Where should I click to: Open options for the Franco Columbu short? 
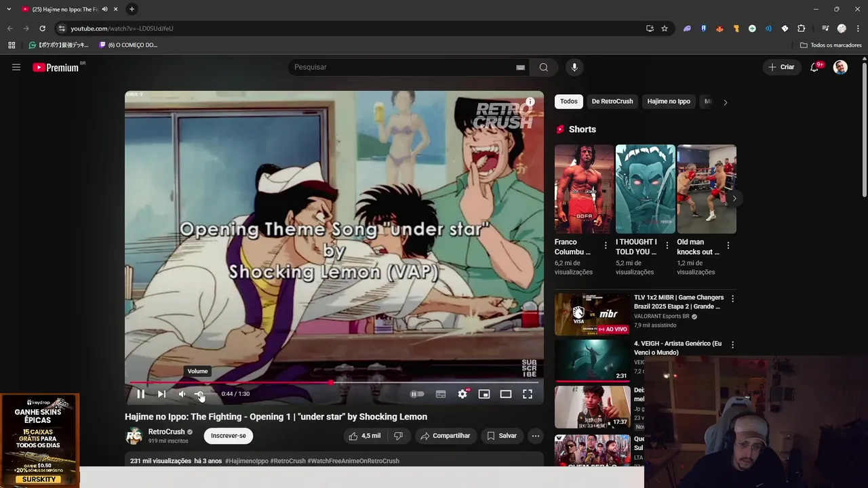[x=606, y=245]
